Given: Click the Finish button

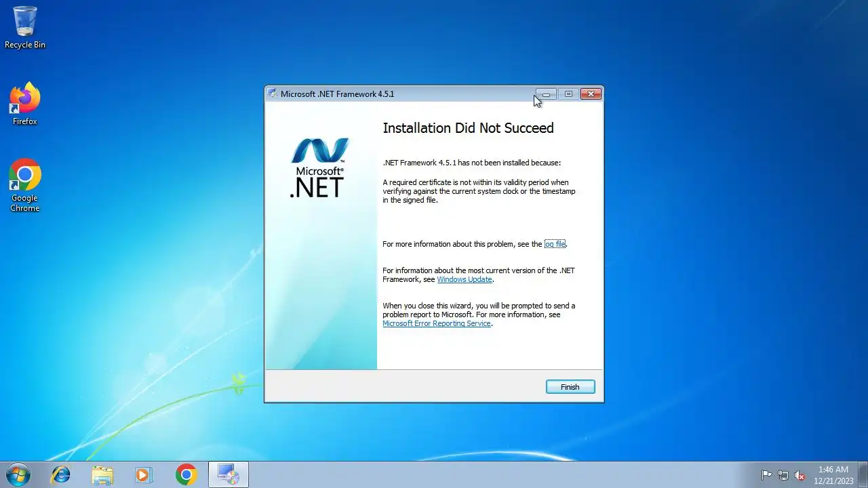Looking at the screenshot, I should (x=570, y=387).
